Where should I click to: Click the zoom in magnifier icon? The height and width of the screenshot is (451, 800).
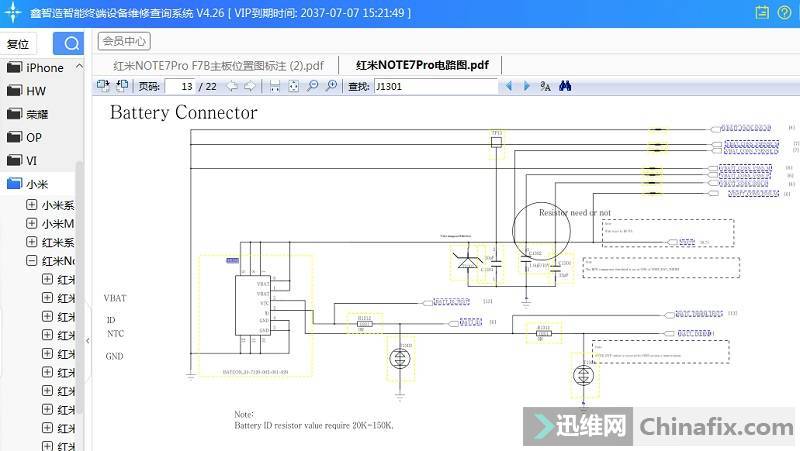(x=330, y=87)
